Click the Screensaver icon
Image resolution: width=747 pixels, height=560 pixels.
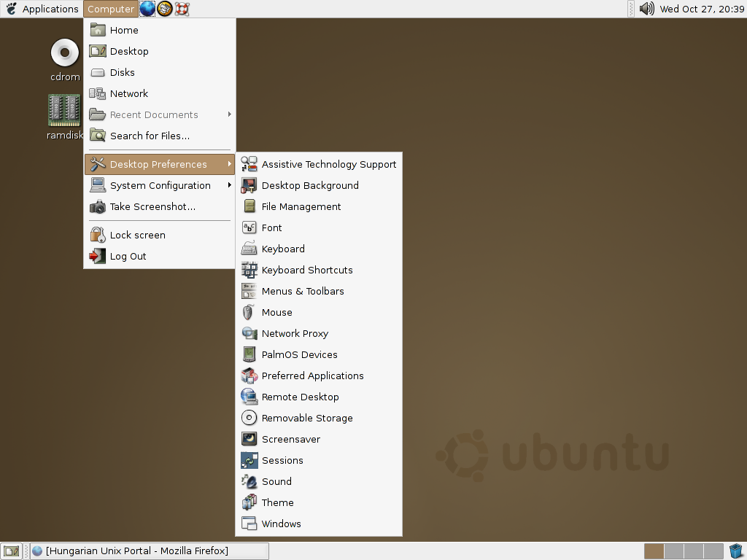249,439
